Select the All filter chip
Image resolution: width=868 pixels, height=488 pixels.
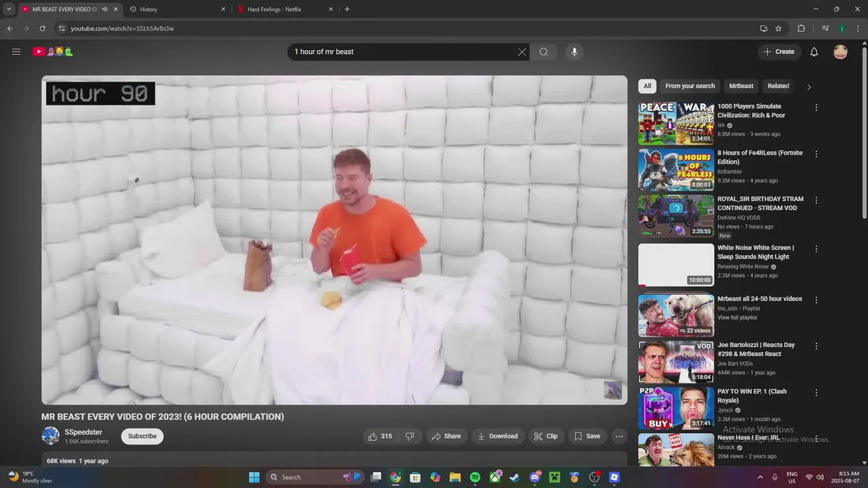[x=647, y=86]
